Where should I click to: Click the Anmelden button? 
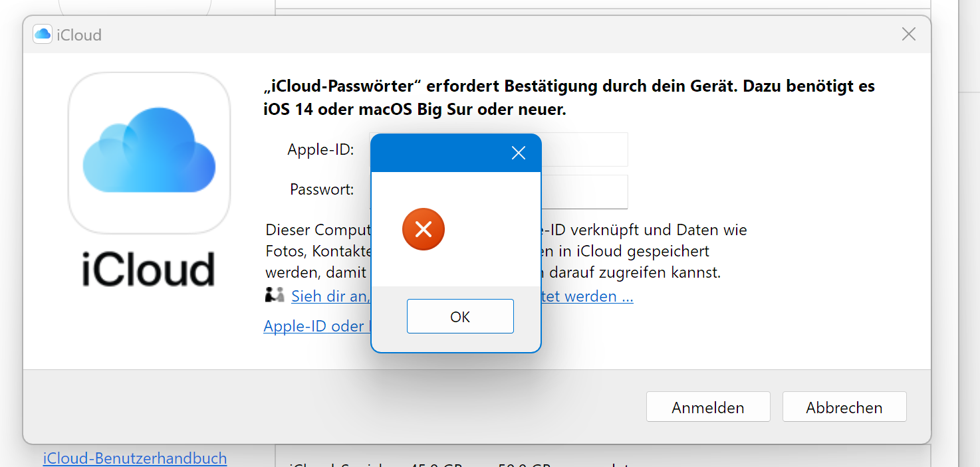point(707,407)
